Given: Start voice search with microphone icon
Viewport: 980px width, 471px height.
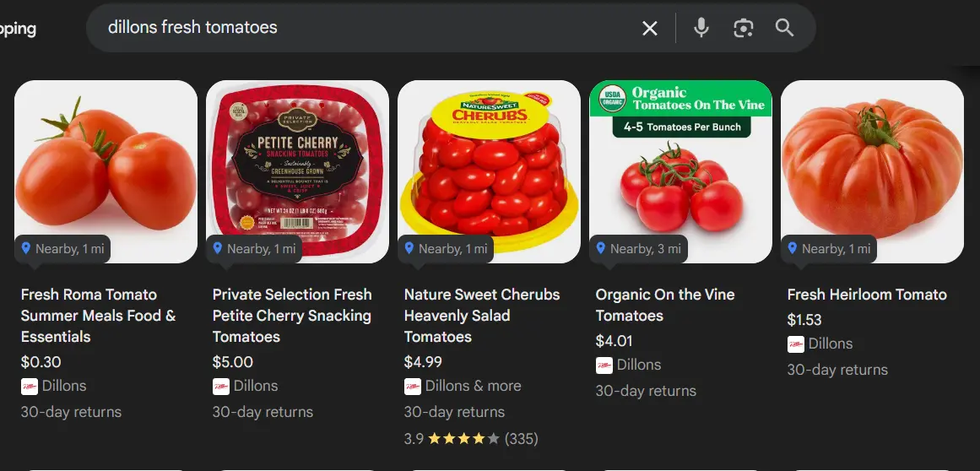Looking at the screenshot, I should click(x=701, y=28).
